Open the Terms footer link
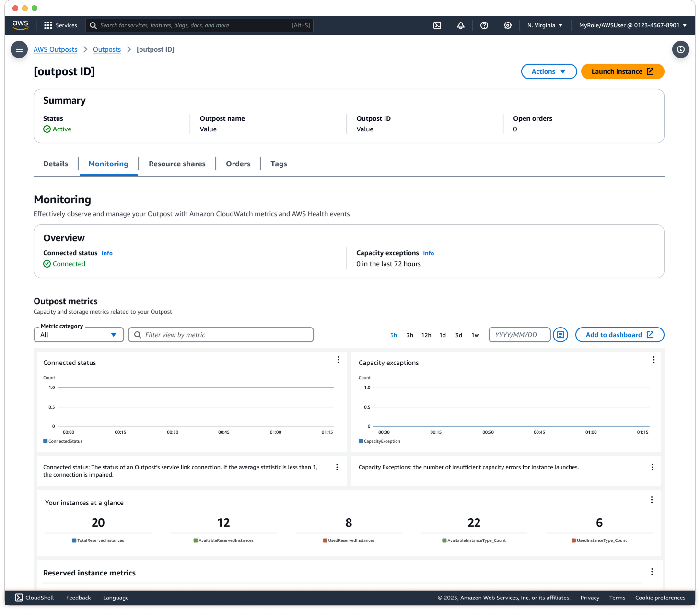 617,598
